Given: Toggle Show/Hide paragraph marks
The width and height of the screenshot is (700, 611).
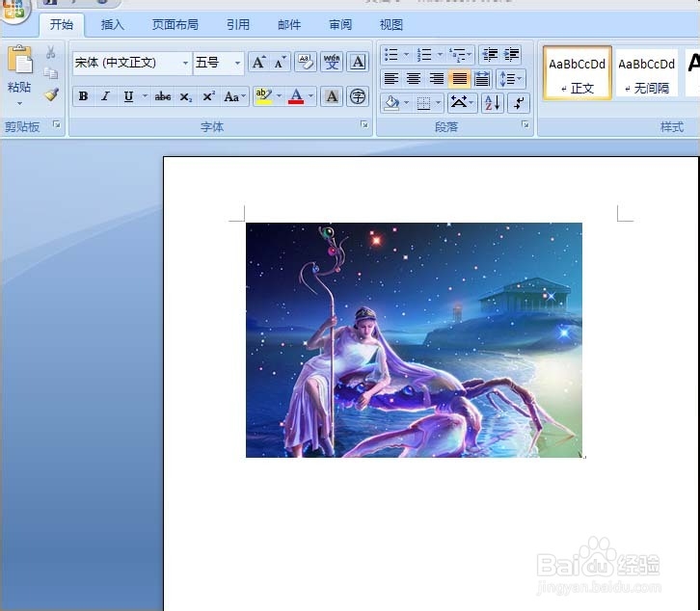Looking at the screenshot, I should coord(519,103).
